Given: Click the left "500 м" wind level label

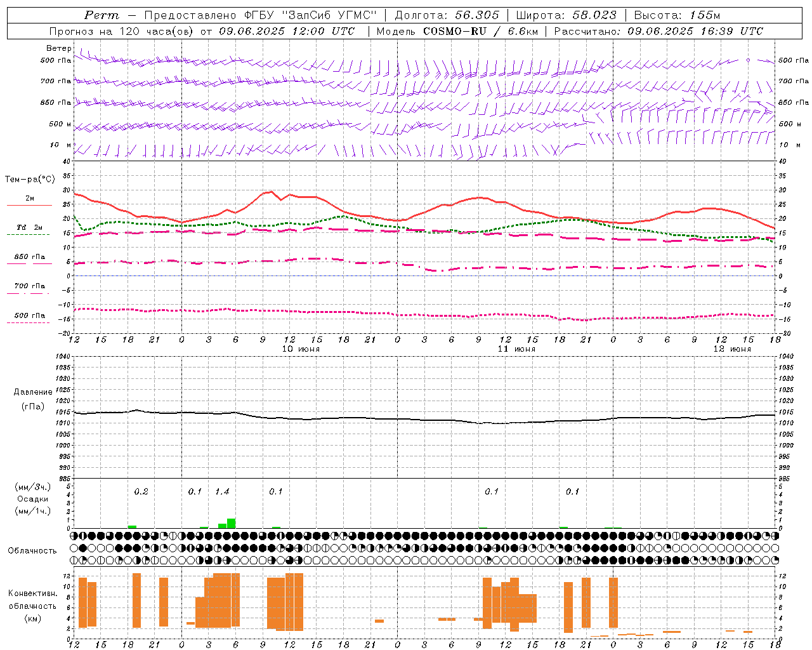Looking at the screenshot, I should tap(60, 124).
